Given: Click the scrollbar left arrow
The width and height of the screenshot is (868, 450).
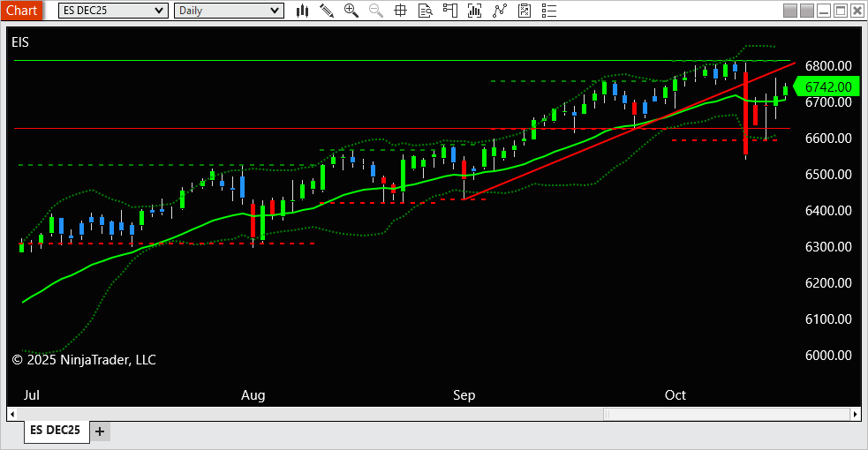Looking at the screenshot, I should coord(11,414).
